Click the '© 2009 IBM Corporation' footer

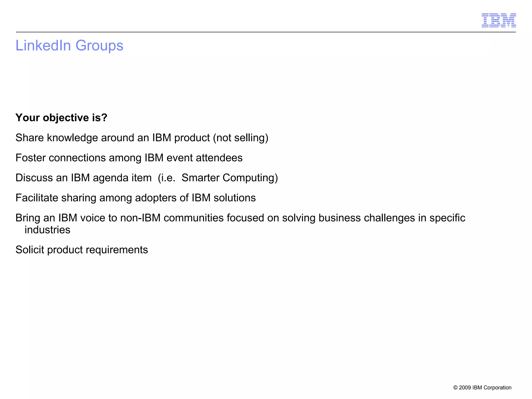(x=482, y=388)
